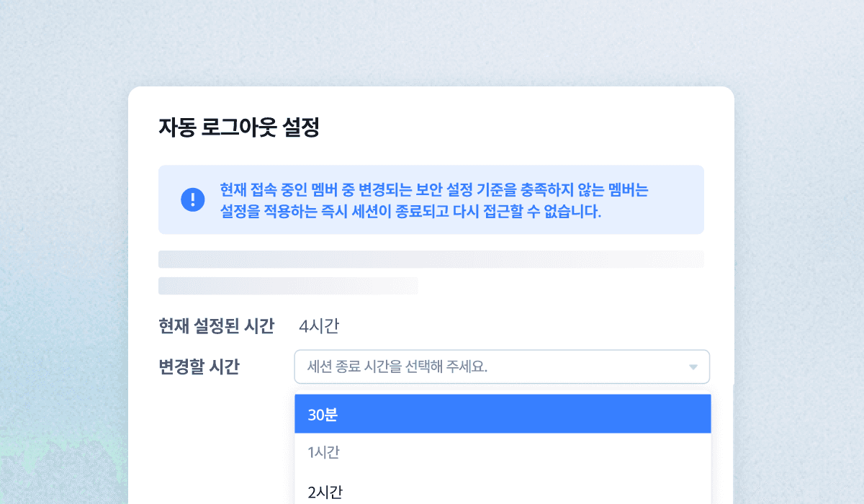This screenshot has height=504, width=864.
Task: Click the dropdown chevron arrow
Action: (x=693, y=366)
